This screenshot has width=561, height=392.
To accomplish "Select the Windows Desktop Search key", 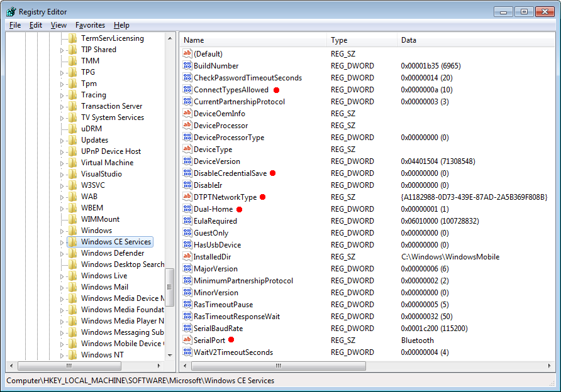I will tap(123, 264).
